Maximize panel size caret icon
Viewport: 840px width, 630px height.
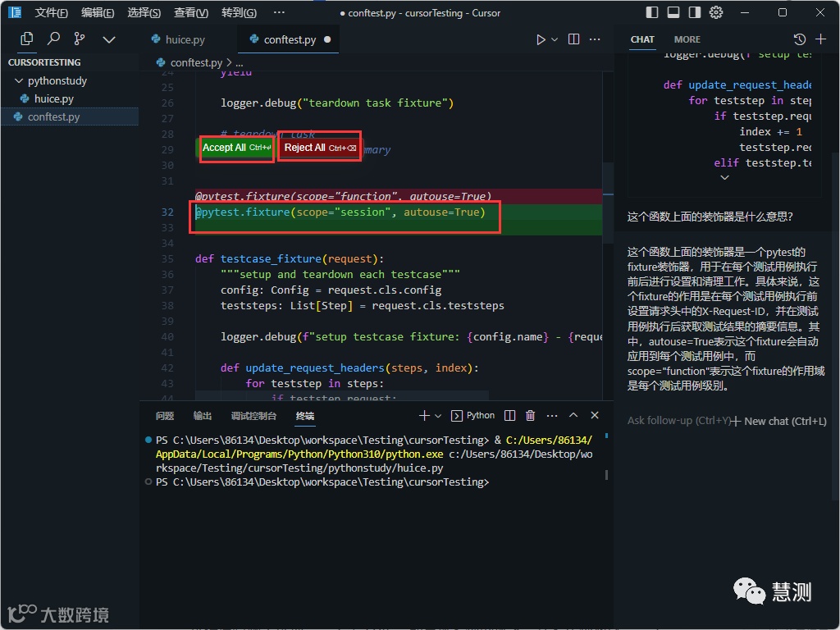(x=573, y=415)
